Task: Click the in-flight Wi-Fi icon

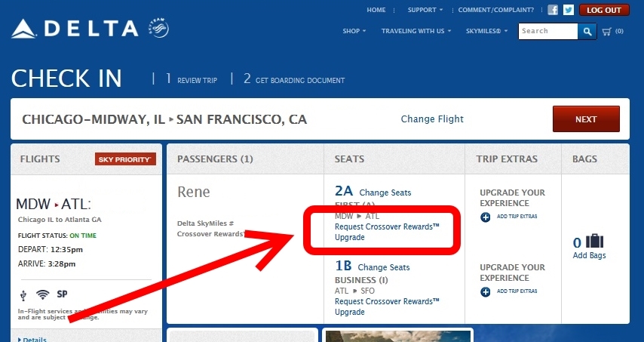Action: click(42, 294)
